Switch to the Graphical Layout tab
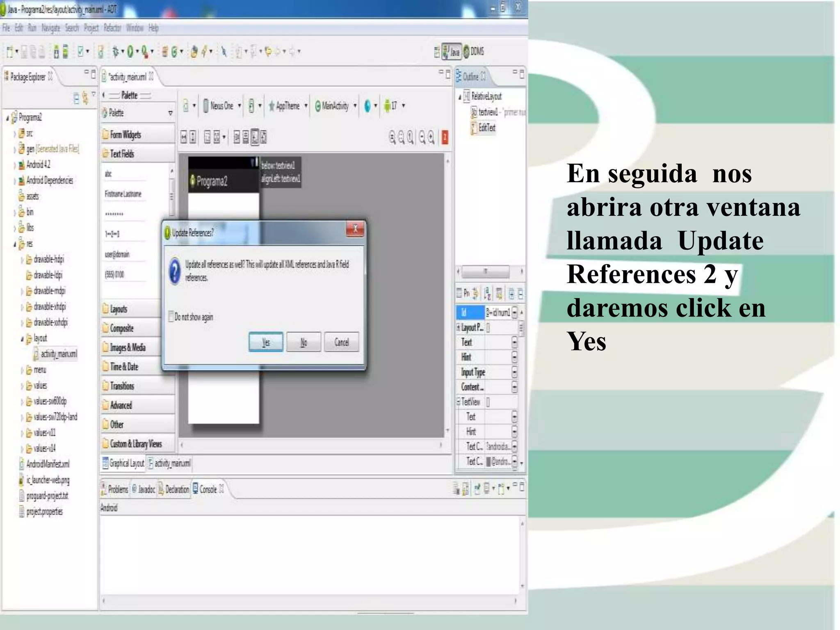The image size is (840, 630). [x=123, y=463]
